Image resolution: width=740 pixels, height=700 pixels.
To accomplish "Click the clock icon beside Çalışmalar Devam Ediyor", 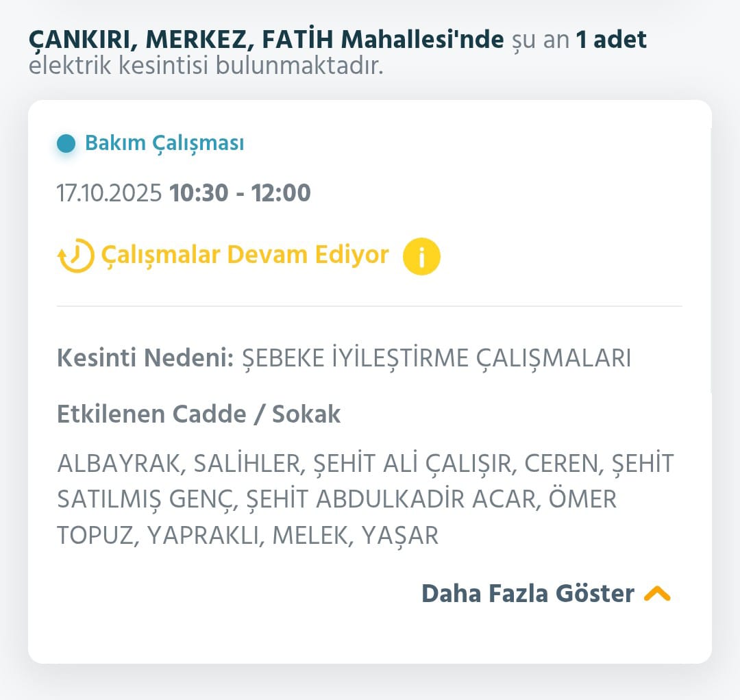I will tap(75, 256).
